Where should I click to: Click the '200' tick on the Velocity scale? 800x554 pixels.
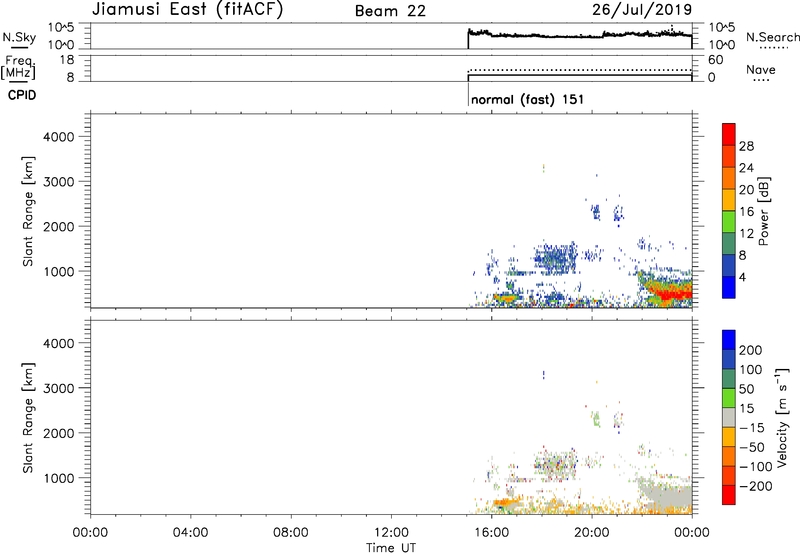(751, 350)
